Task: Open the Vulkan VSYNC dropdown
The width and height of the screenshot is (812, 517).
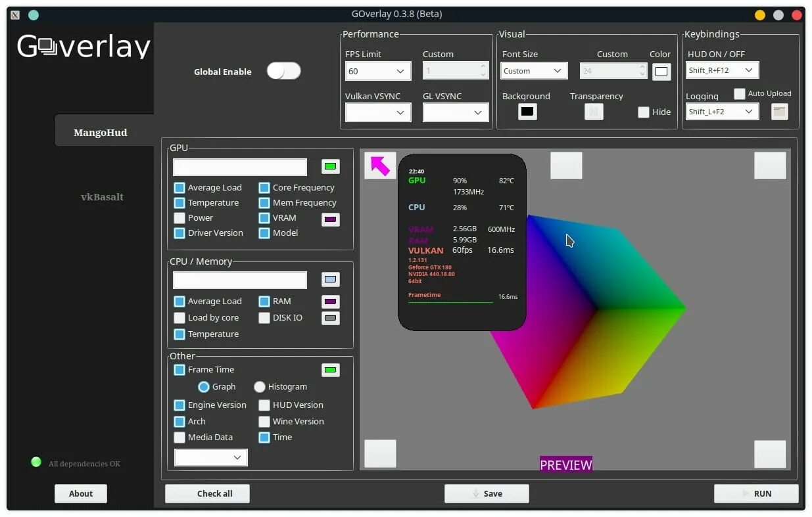Action: point(378,112)
